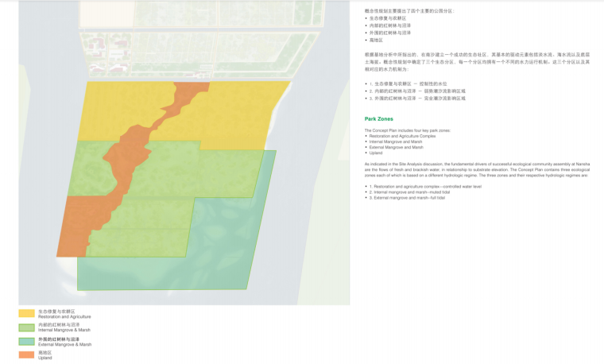Click the Chinese bullet "高地区" in top list
This screenshot has height=364, width=604.
[x=376, y=40]
